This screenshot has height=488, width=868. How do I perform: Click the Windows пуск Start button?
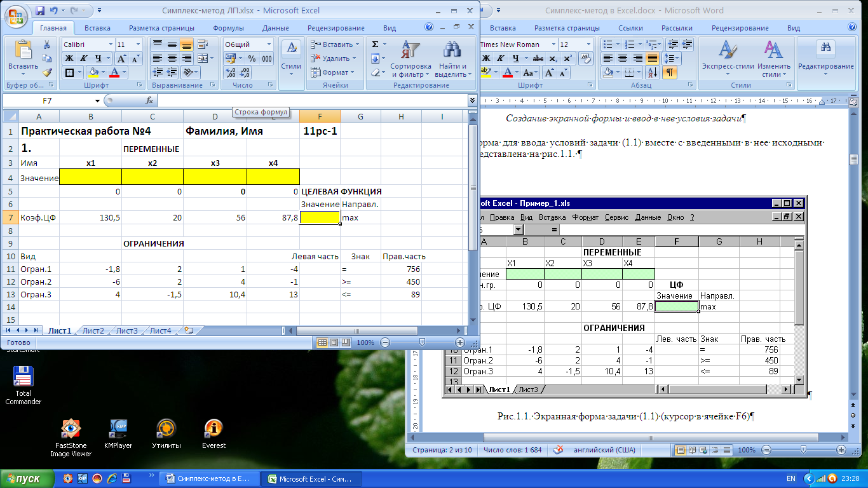coord(27,478)
